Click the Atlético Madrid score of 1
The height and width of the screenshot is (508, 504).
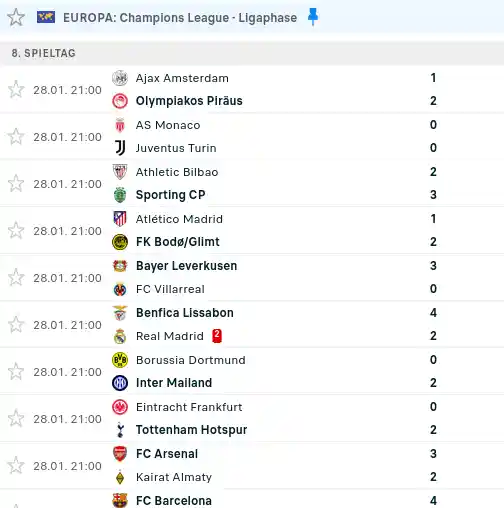click(433, 219)
